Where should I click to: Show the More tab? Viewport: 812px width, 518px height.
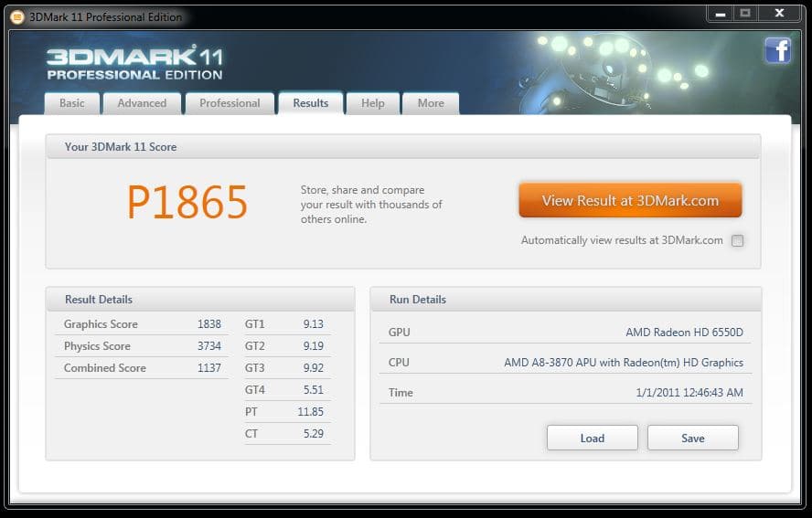(431, 103)
